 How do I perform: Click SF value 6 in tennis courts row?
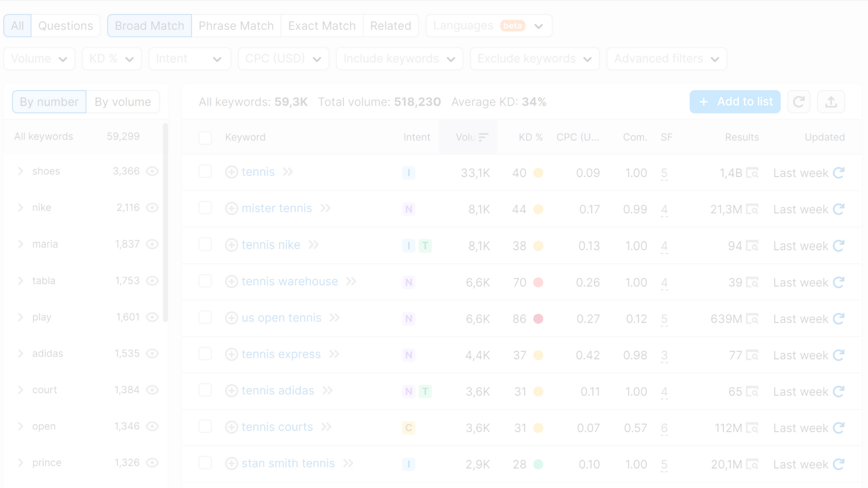click(664, 428)
